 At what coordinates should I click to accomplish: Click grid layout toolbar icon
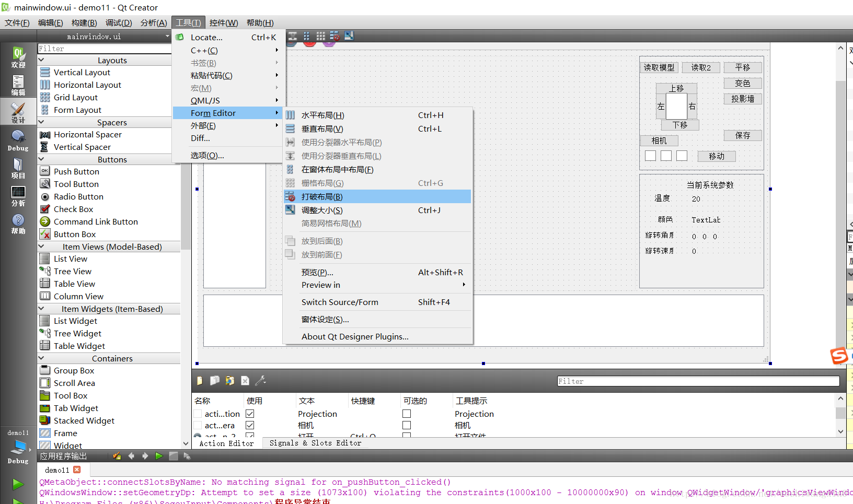tap(320, 36)
